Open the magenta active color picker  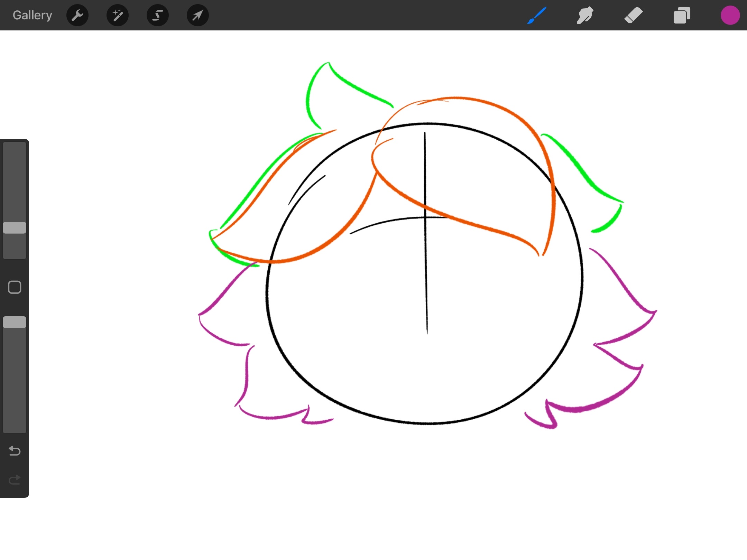730,16
